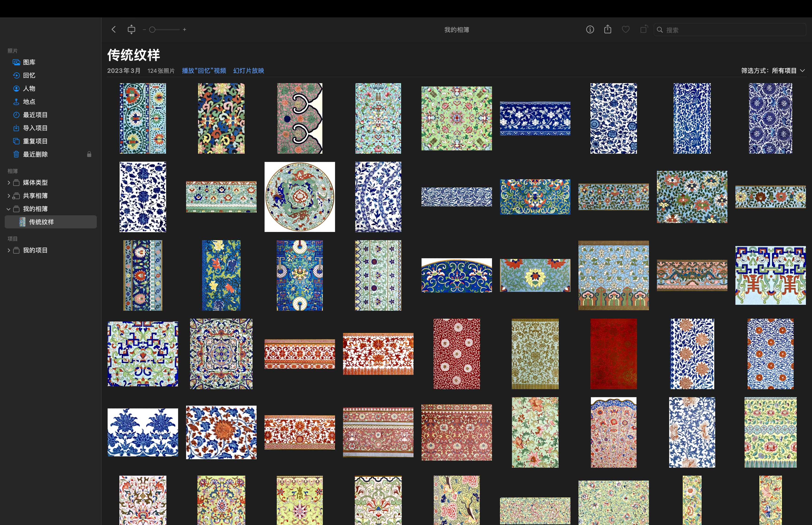Screen dimensions: 812x525
Task: Click the Rotate icon in toolbar
Action: click(643, 29)
